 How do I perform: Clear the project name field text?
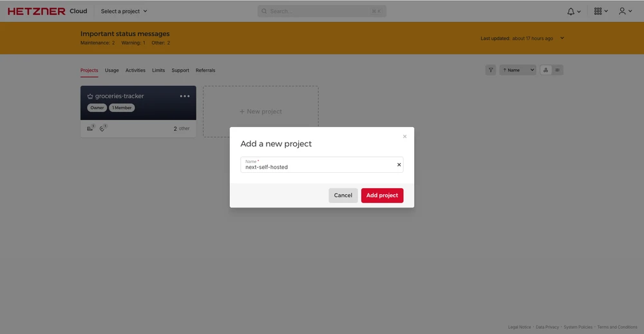click(399, 165)
